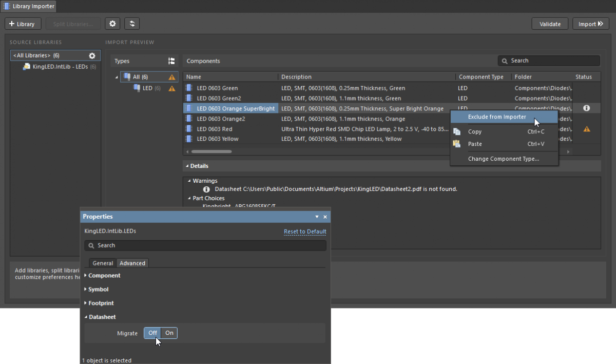Click search magnifier in Components search
Image resolution: width=616 pixels, height=364 pixels.
505,61
